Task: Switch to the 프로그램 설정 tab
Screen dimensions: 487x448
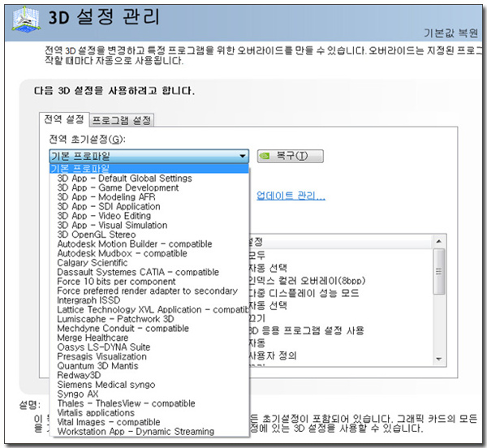Action: [x=122, y=120]
